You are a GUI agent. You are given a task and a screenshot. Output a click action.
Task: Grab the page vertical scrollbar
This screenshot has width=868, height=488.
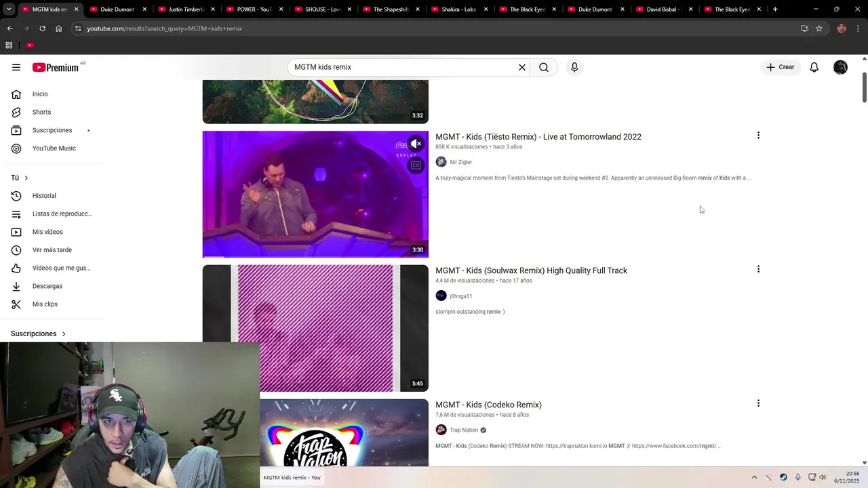coord(864,87)
